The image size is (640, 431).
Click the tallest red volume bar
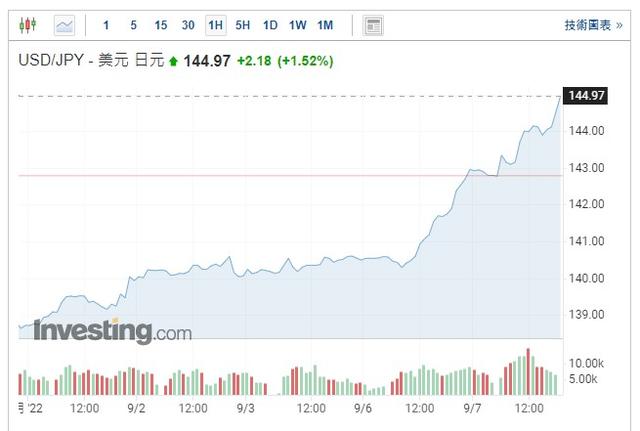coord(528,371)
